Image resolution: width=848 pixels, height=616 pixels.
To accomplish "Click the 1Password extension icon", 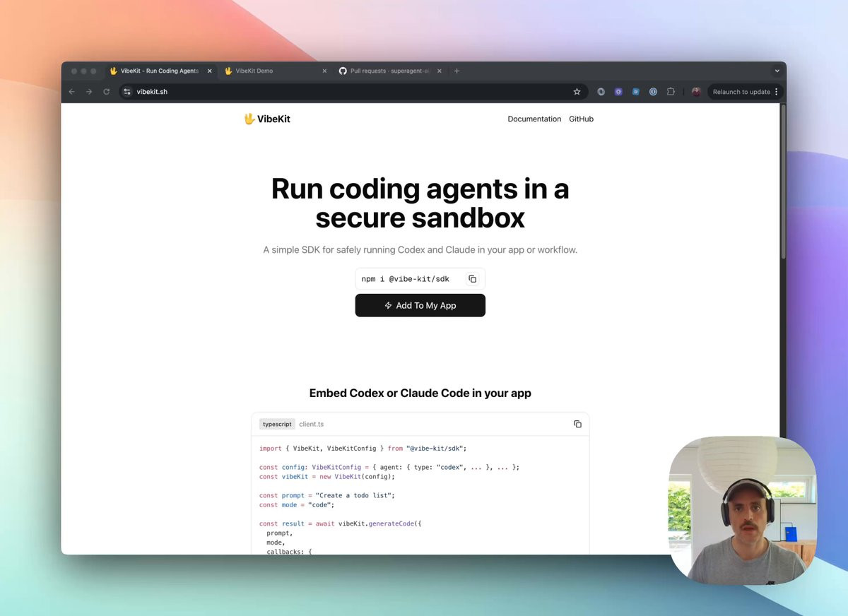I will click(x=653, y=92).
